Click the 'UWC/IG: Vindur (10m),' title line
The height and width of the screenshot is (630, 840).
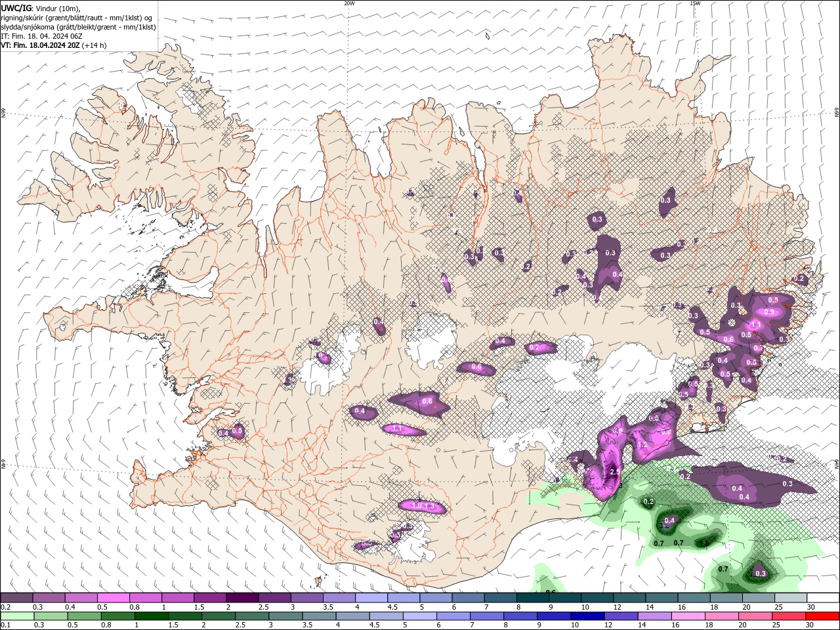pos(41,8)
